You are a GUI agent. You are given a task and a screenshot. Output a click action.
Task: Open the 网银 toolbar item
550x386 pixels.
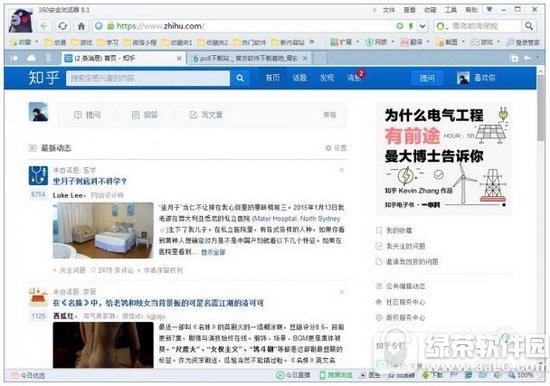pos(376,42)
